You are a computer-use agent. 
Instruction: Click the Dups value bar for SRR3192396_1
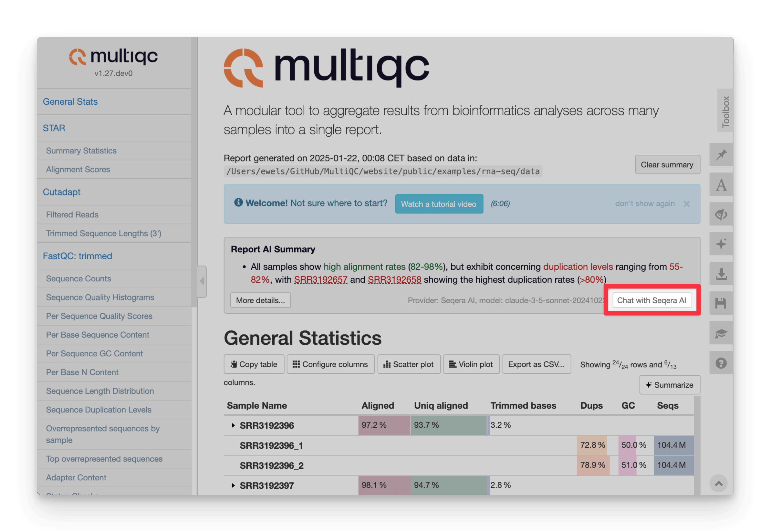[x=592, y=445]
